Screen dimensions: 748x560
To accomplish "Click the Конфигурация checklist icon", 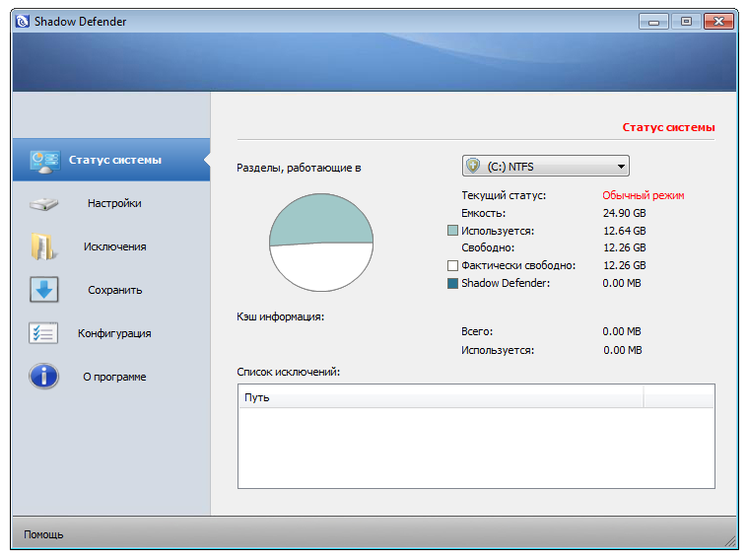I will coord(43,333).
